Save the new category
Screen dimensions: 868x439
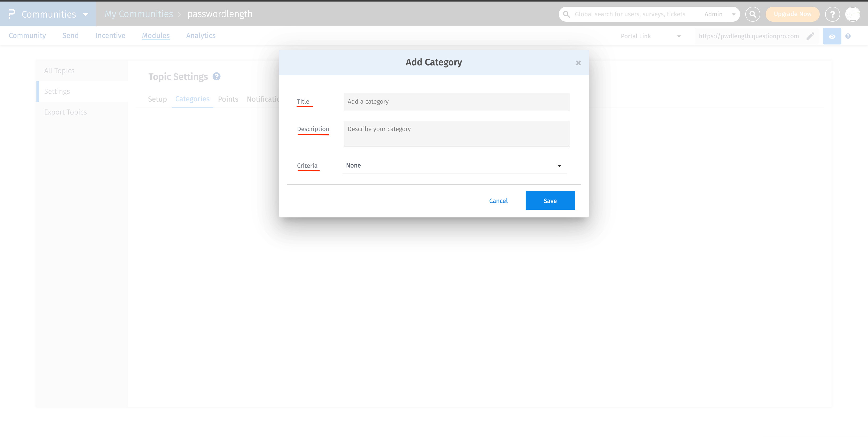point(550,200)
